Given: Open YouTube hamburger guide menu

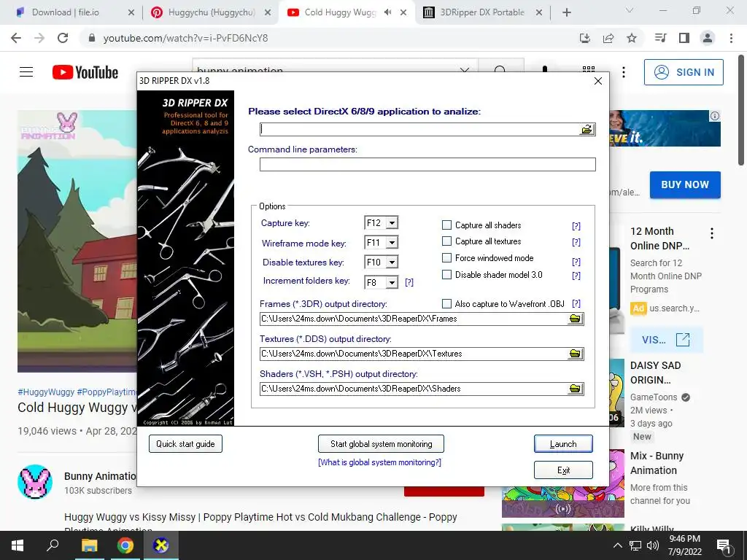Looking at the screenshot, I should (26, 72).
